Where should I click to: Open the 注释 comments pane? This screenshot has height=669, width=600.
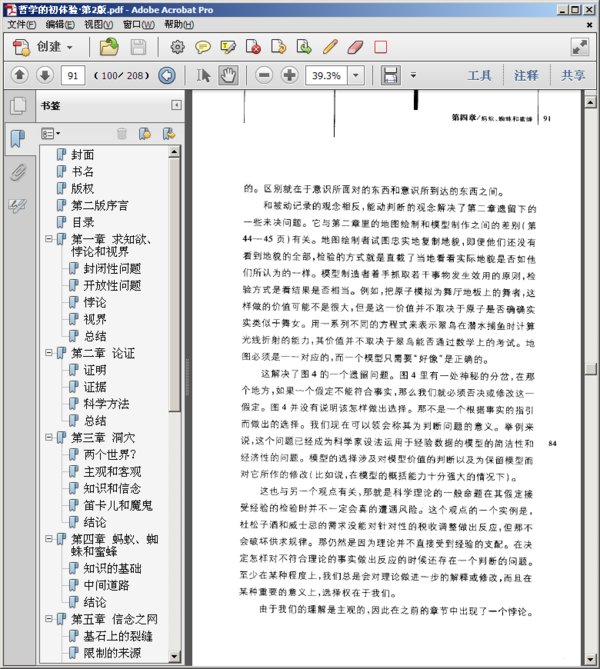tap(526, 76)
